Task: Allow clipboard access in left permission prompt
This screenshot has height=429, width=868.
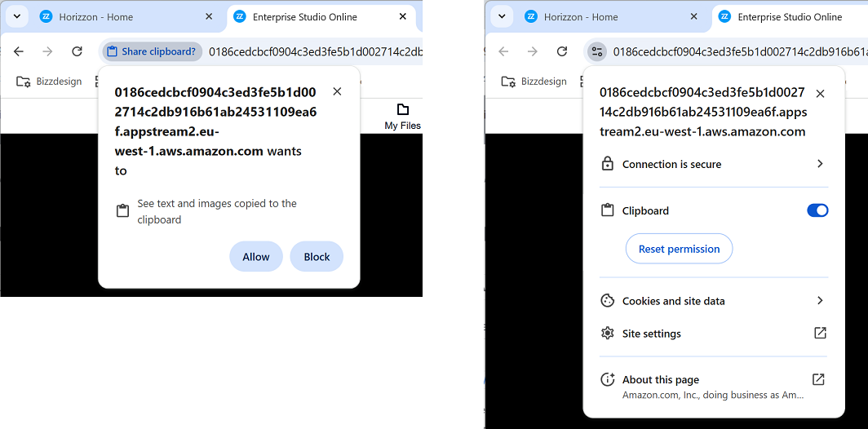Action: (x=256, y=257)
